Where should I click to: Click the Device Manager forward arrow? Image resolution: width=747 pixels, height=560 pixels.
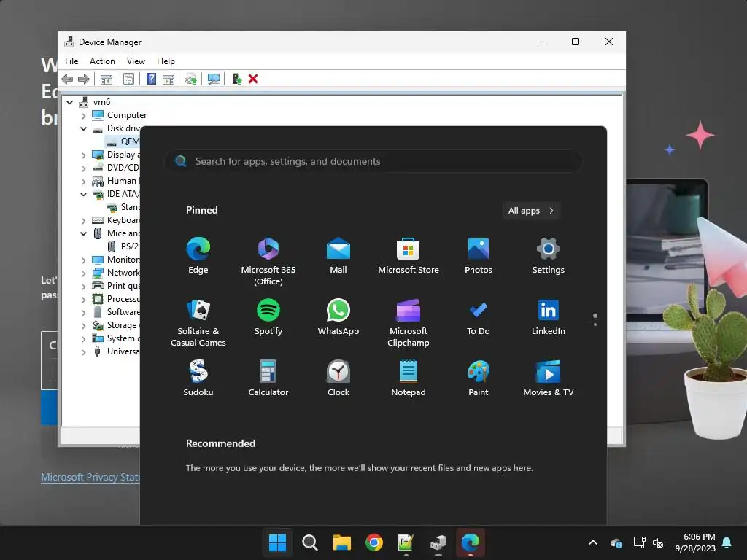(84, 79)
